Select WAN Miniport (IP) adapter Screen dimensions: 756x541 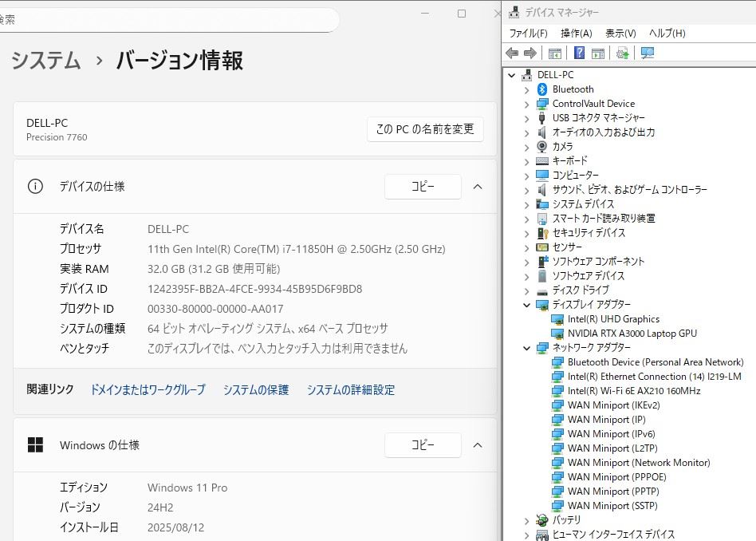click(607, 420)
